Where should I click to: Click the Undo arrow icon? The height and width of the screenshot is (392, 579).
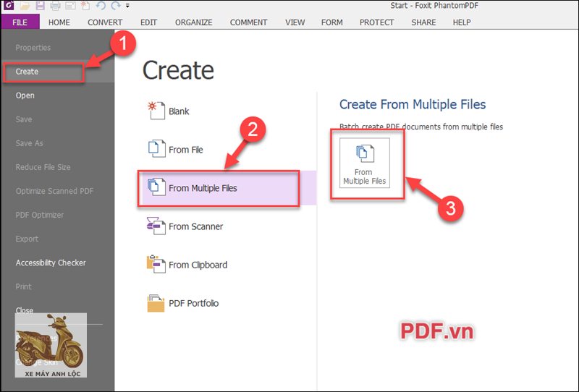click(x=101, y=6)
